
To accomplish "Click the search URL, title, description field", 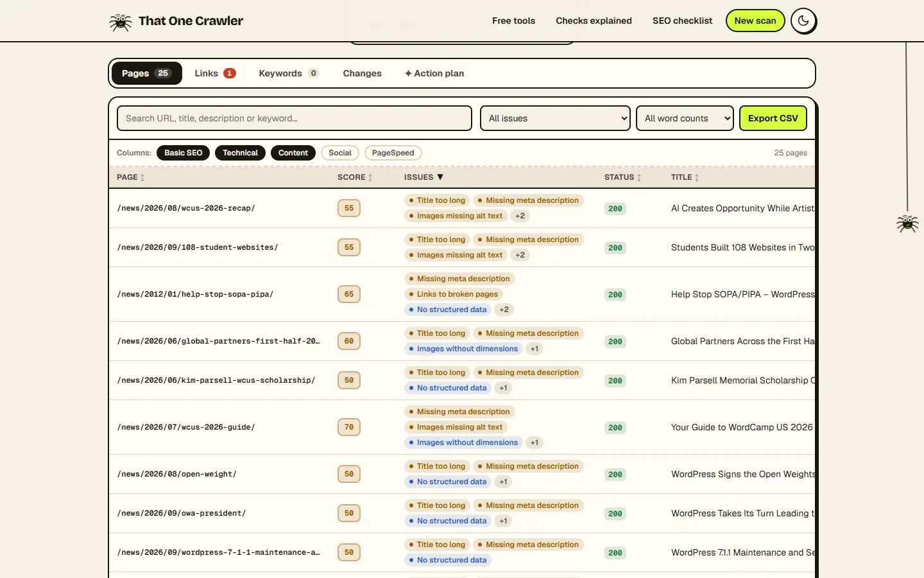I will tap(295, 118).
